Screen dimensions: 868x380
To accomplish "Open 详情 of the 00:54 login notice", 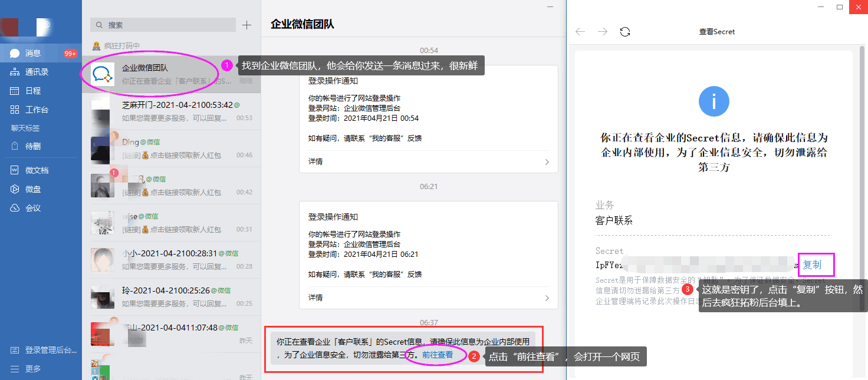I will (x=428, y=161).
